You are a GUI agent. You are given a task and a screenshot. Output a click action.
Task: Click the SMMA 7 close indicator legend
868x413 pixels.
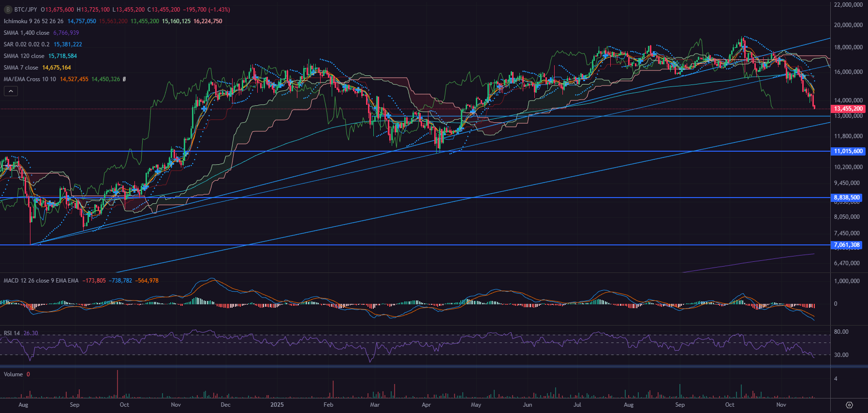(21, 68)
